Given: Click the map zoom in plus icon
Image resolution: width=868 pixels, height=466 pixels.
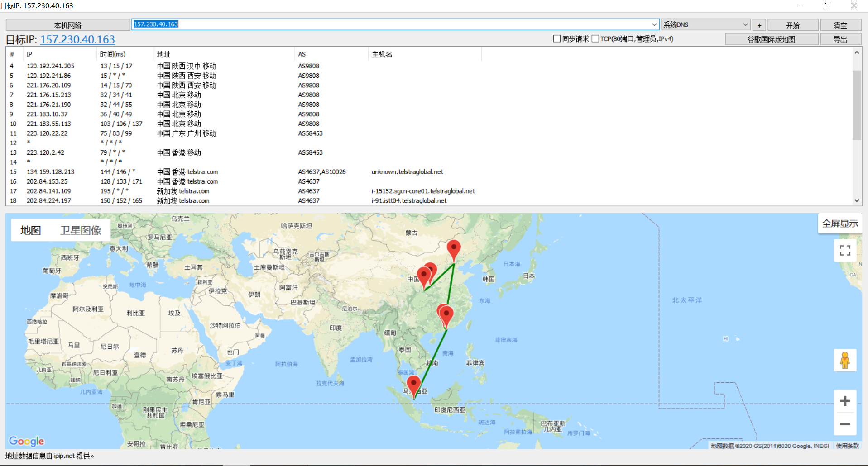Looking at the screenshot, I should point(845,401).
